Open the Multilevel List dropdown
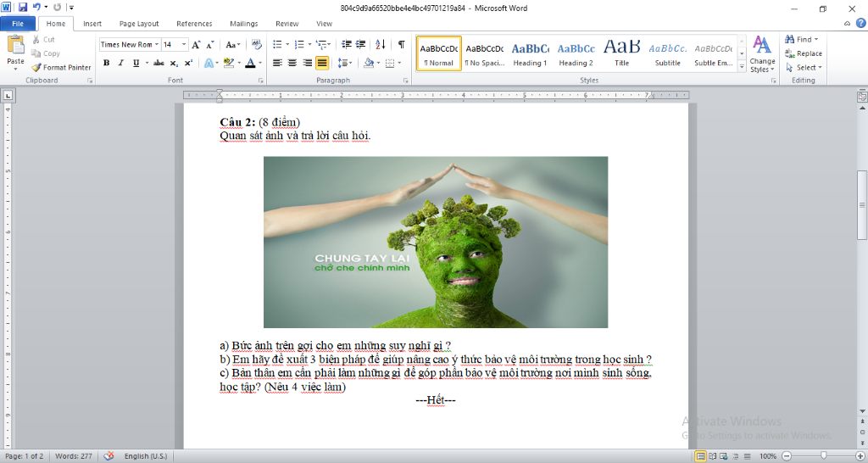 (330, 44)
